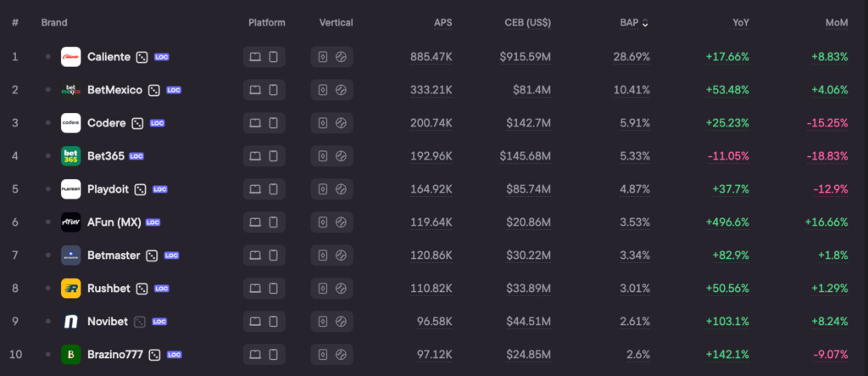Click the Novibet brand logo
The width and height of the screenshot is (868, 376).
[x=71, y=322]
